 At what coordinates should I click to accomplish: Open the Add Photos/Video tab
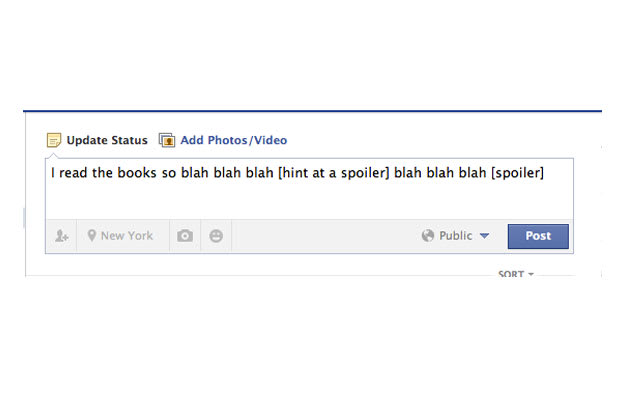click(234, 140)
